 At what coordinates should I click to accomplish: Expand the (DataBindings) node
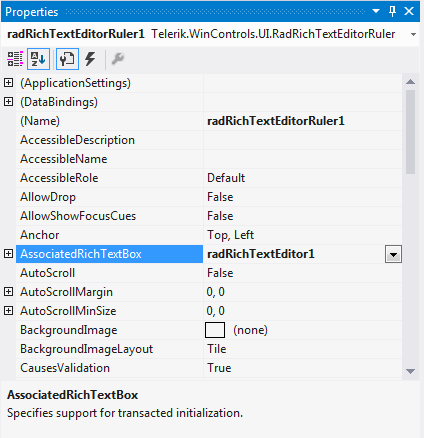coord(9,102)
